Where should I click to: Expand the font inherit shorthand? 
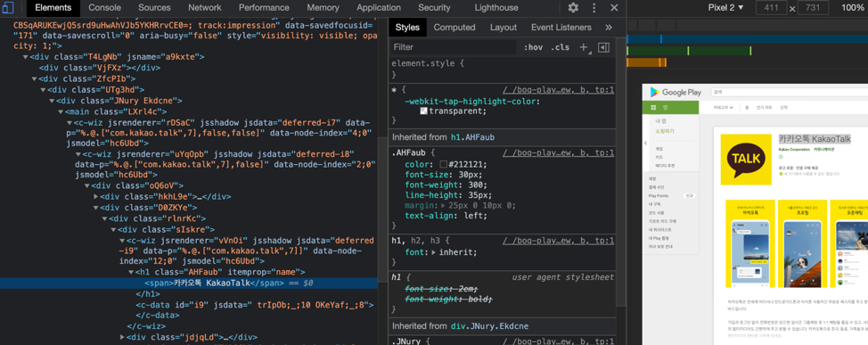pyautogui.click(x=434, y=252)
